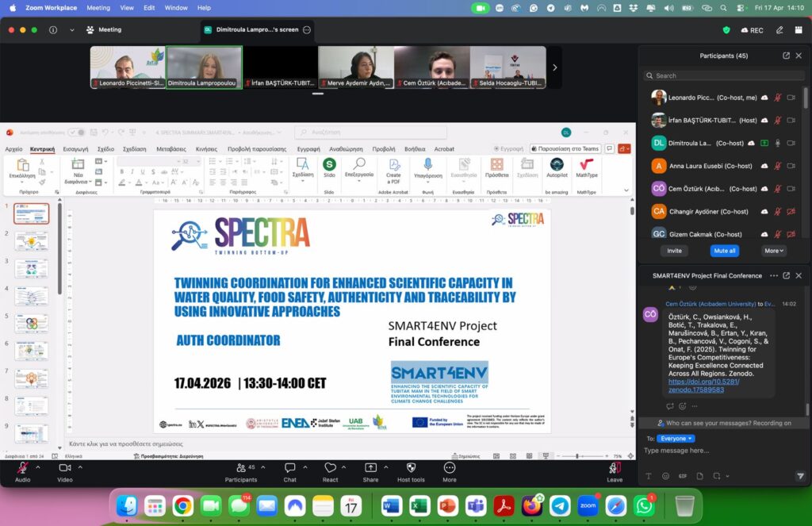The height and width of the screenshot is (526, 812).
Task: Click the GIF icon in chat
Action: click(x=682, y=476)
